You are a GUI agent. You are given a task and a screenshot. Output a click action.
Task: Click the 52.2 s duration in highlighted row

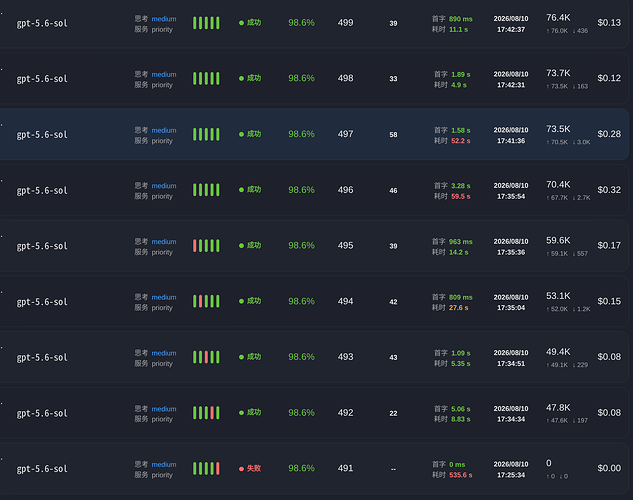pyautogui.click(x=461, y=141)
